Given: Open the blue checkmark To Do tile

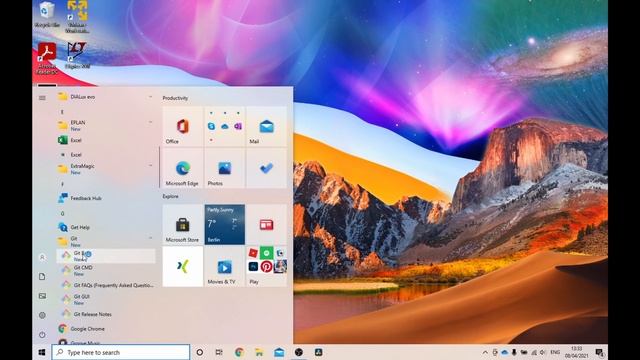Looking at the screenshot, I should click(266, 168).
